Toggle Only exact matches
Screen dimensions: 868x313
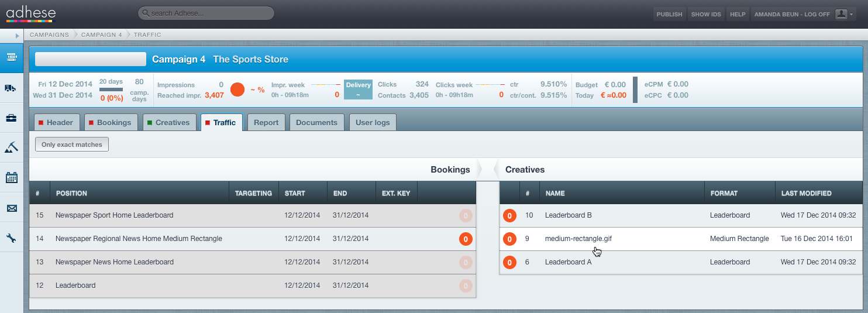72,145
